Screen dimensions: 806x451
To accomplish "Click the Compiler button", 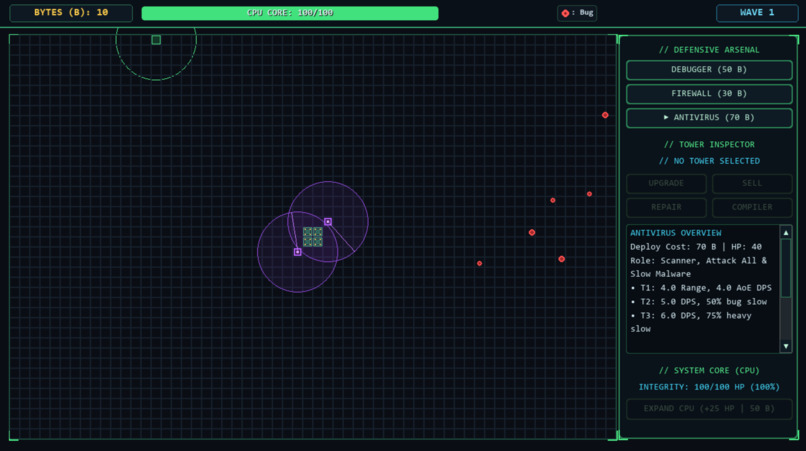I will [752, 207].
